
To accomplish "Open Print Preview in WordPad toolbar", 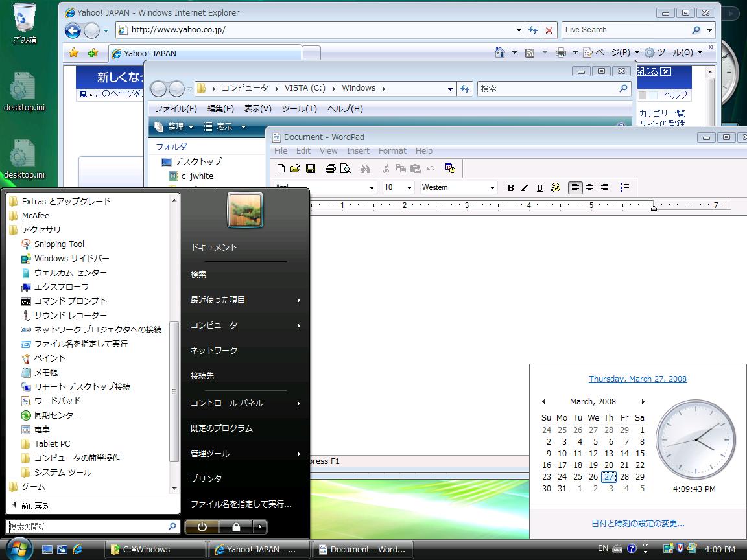I will click(x=346, y=168).
